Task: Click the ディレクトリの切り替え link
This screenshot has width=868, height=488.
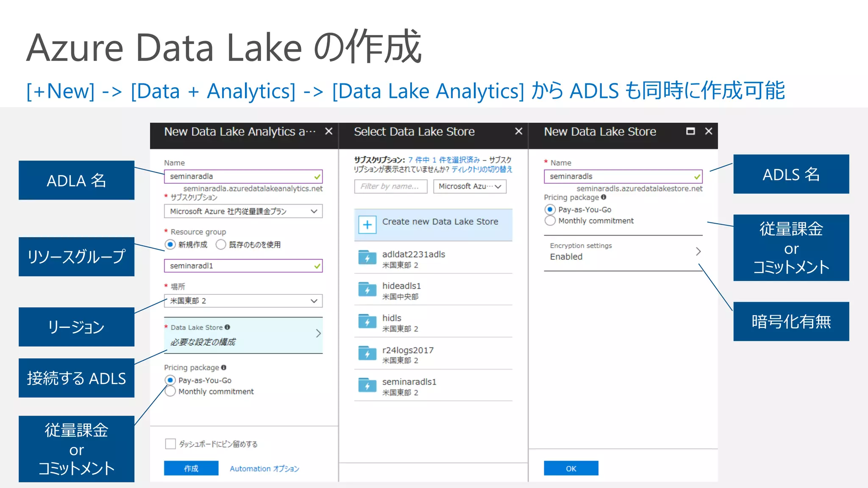Action: click(x=482, y=169)
